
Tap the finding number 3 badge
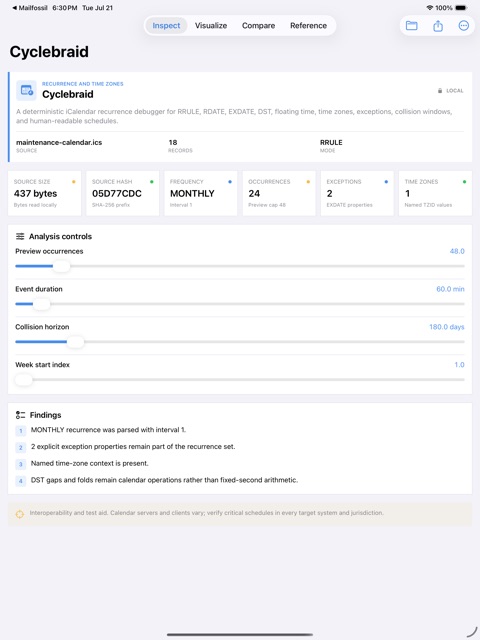20,464
